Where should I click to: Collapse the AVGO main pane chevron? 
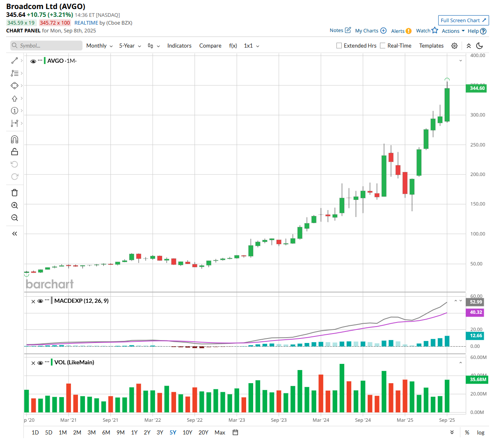click(x=461, y=61)
